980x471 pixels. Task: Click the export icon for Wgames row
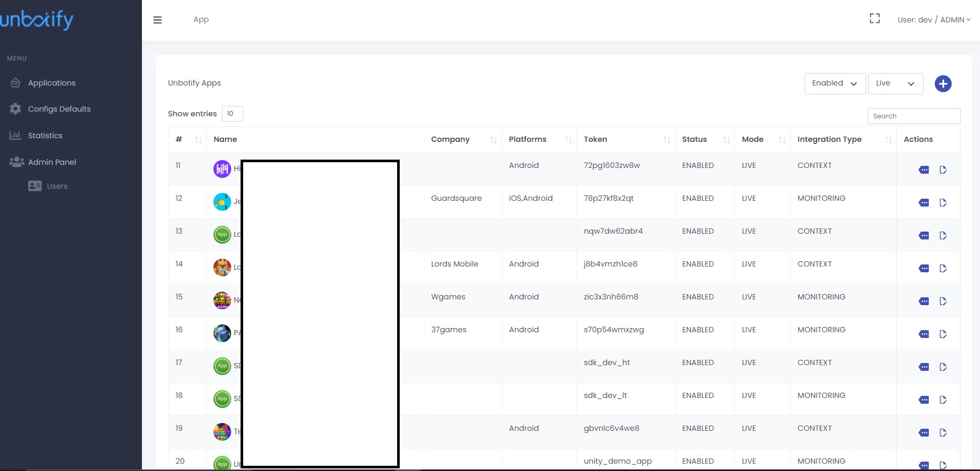943,301
